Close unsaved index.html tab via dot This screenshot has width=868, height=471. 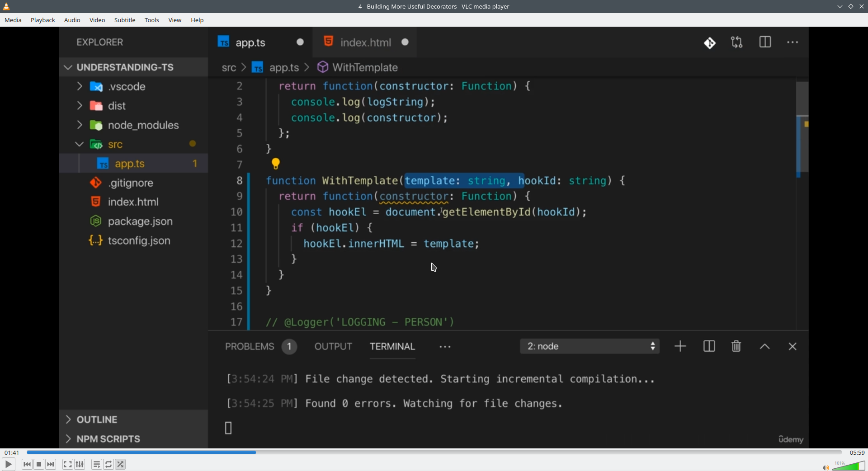coord(406,42)
